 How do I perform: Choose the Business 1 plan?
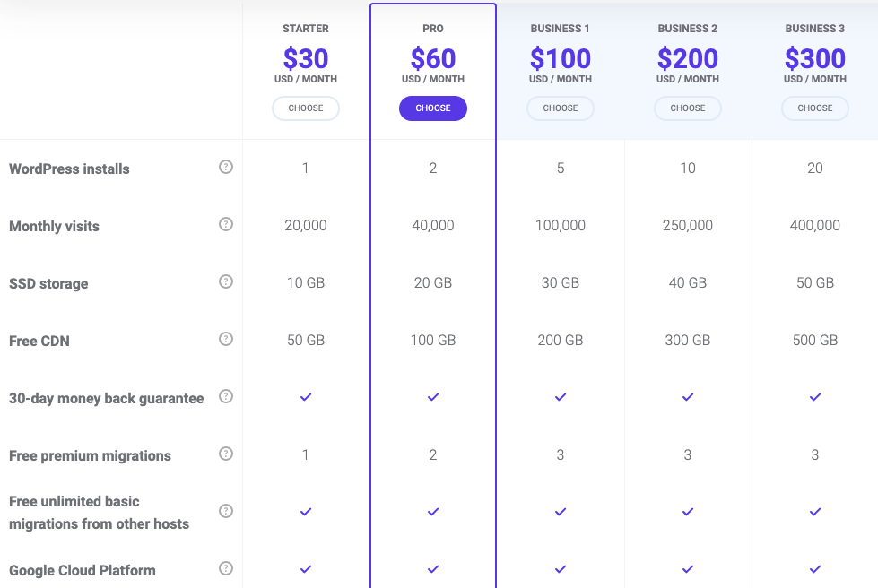click(x=561, y=108)
